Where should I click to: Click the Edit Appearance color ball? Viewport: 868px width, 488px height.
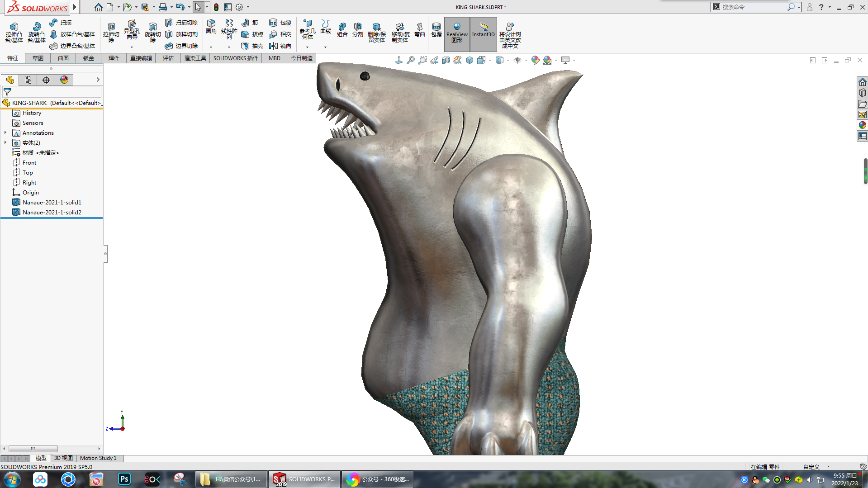coord(536,60)
